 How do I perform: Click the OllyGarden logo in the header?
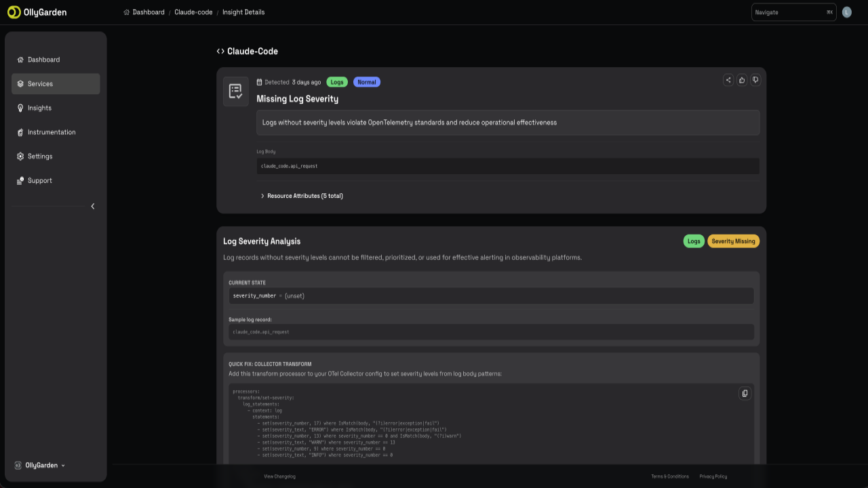pos(37,12)
